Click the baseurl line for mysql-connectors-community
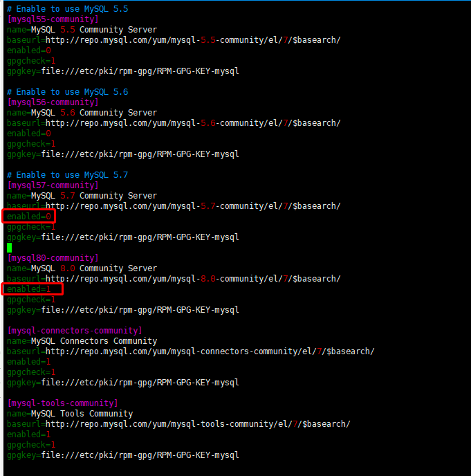The image size is (471, 476). click(191, 351)
